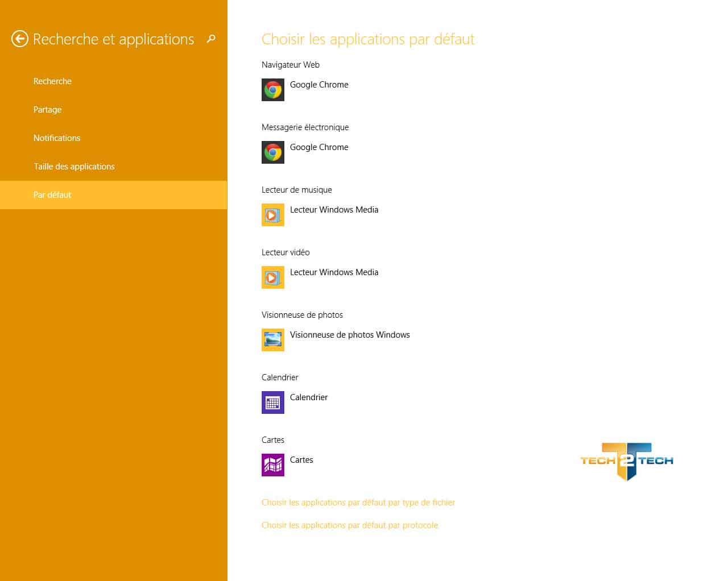Click the Chrome icon under Messagerie électronique
This screenshot has height=581, width=728.
pyautogui.click(x=273, y=152)
